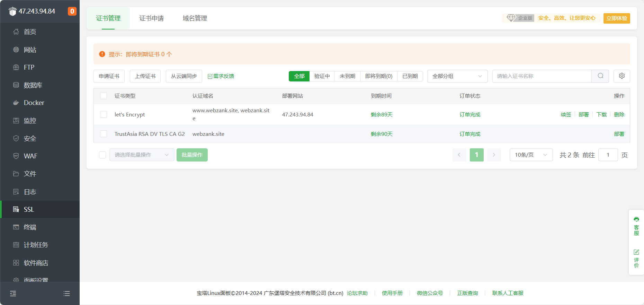
Task: Toggle select-all checkbox in table header
Action: 104,96
